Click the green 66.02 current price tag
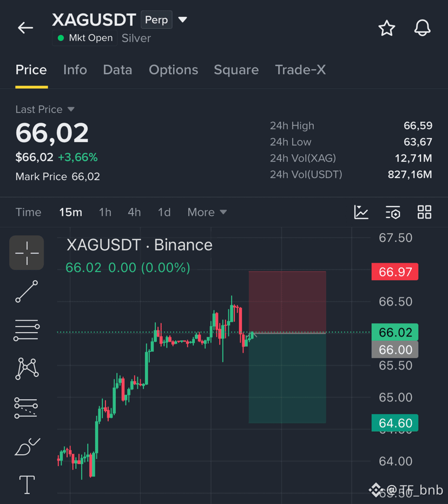 click(395, 332)
